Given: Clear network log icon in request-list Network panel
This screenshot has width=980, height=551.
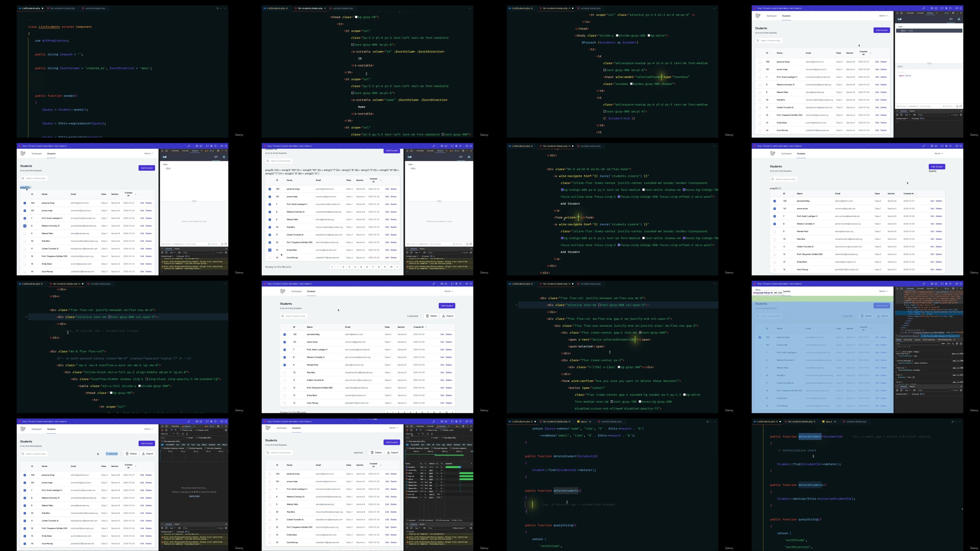Looking at the screenshot, I should (411, 430).
